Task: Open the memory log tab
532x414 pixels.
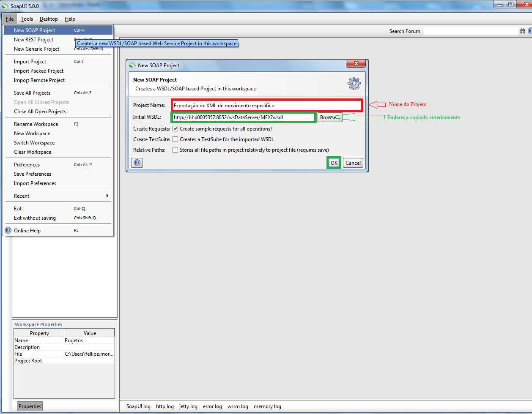Action: point(267,406)
